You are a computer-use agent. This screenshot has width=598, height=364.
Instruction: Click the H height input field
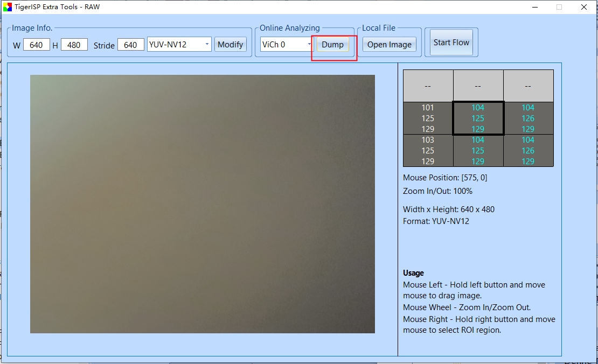[74, 45]
